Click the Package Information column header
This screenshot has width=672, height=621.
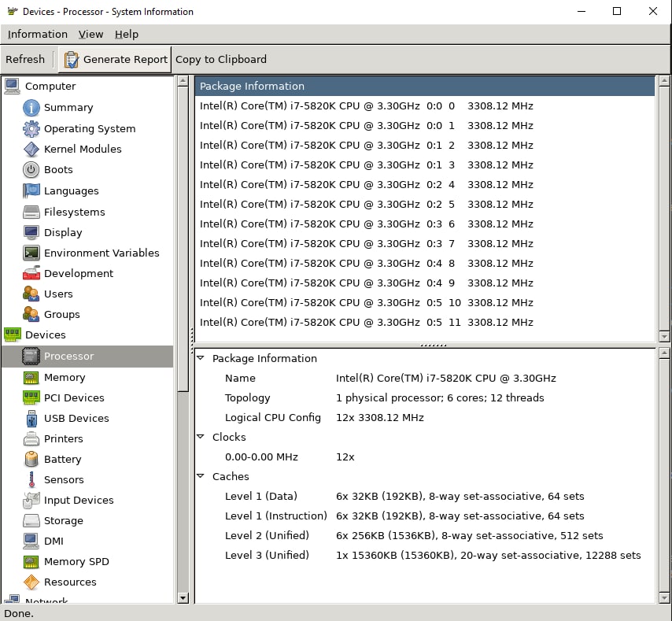[x=425, y=86]
